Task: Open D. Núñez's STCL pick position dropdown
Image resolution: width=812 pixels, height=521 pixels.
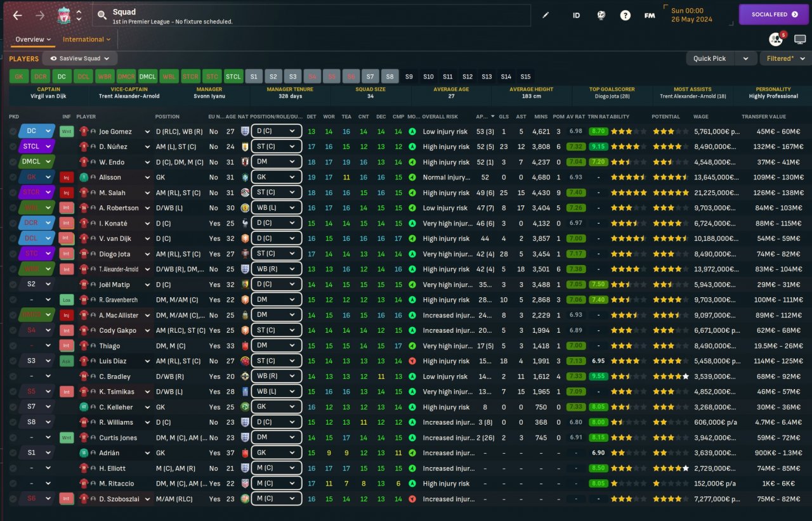Action: (x=37, y=147)
